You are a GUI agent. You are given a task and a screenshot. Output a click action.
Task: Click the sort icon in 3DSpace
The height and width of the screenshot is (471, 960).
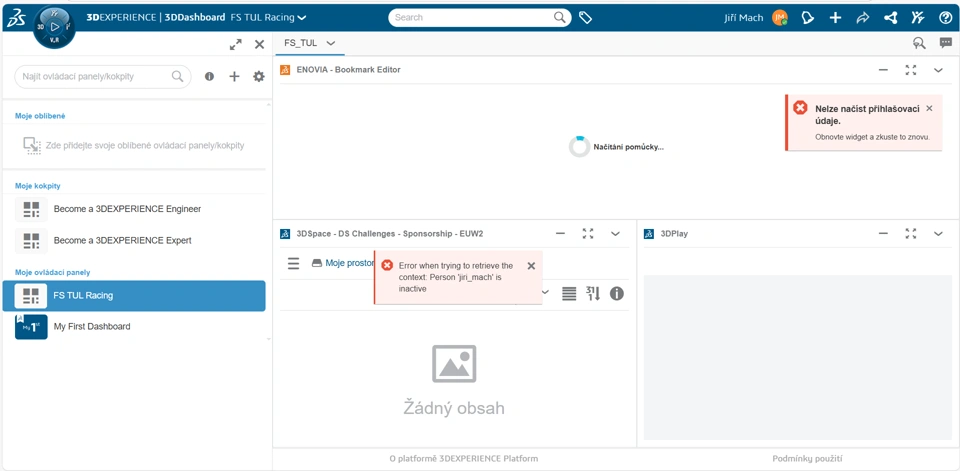point(593,293)
